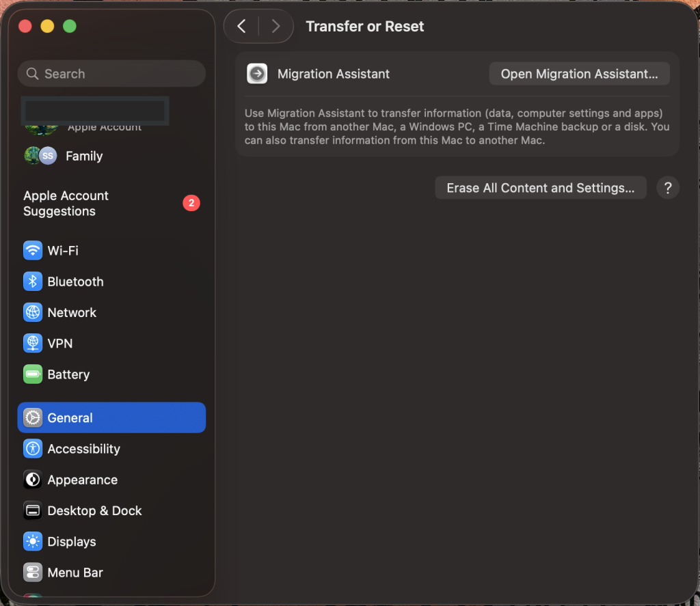Select Family label in the sidebar
Image resolution: width=700 pixels, height=606 pixels.
(84, 156)
